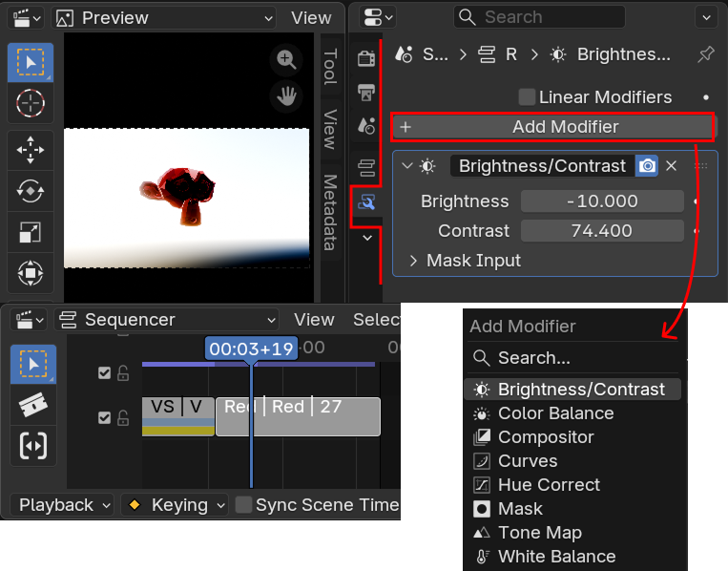Open the Modifiers properties tab
This screenshot has height=571, width=728.
(366, 201)
